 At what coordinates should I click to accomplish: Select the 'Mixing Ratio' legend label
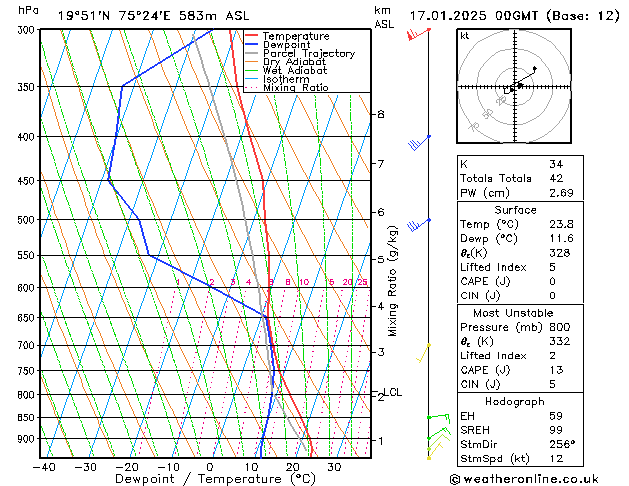pyautogui.click(x=296, y=87)
